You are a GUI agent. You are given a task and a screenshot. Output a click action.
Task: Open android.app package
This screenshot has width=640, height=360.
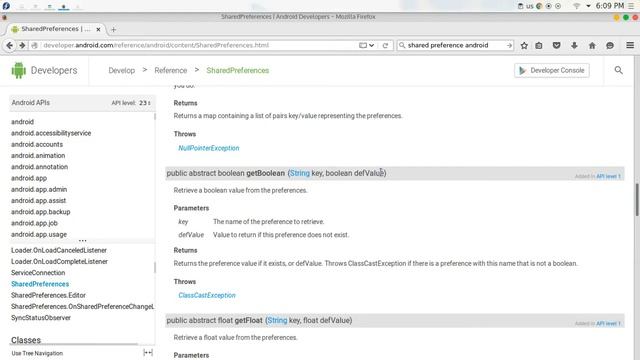29,178
